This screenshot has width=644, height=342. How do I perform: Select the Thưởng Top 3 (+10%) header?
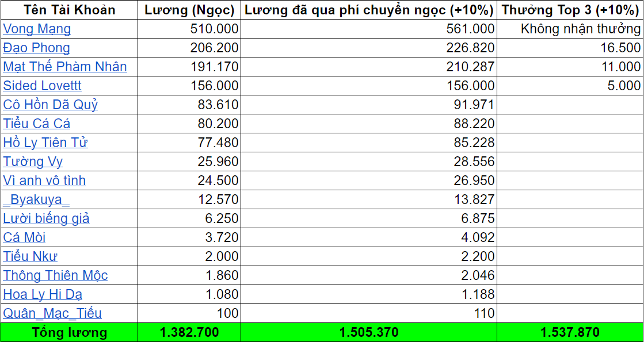[x=570, y=9]
